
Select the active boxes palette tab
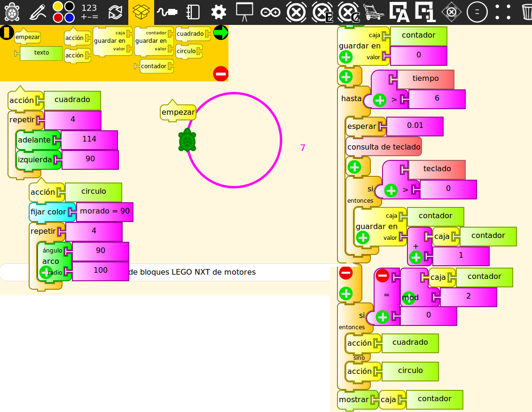pyautogui.click(x=141, y=12)
